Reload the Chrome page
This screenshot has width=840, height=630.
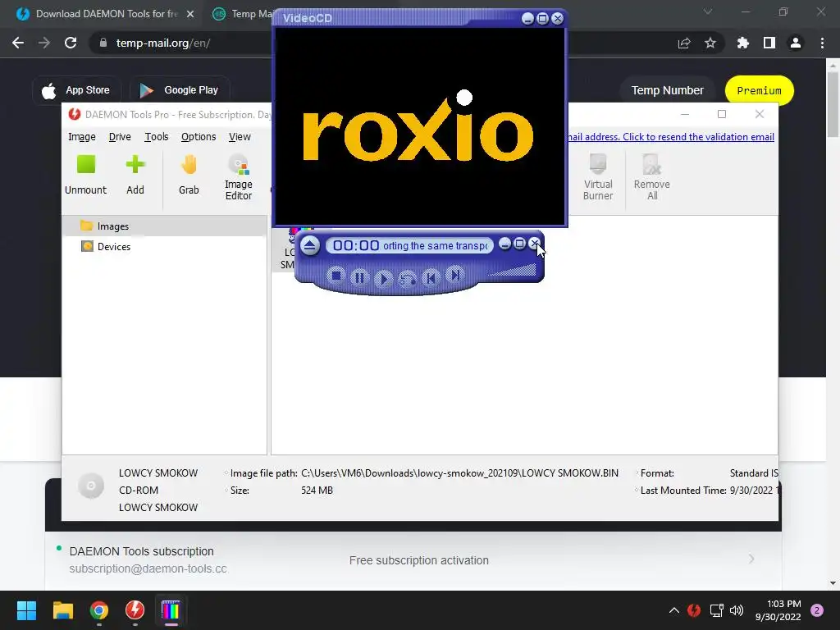pyautogui.click(x=71, y=43)
